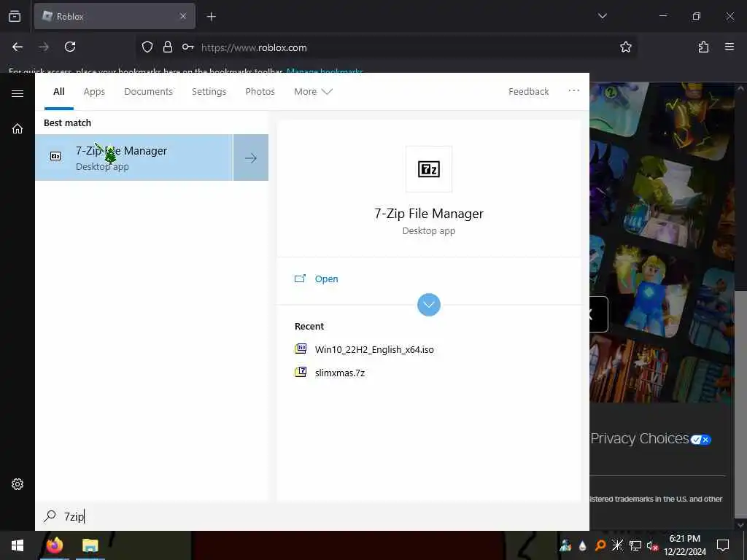Screen dimensions: 747x560
Task: Open the Firefox list all tabs dropdown
Action: coord(602,16)
